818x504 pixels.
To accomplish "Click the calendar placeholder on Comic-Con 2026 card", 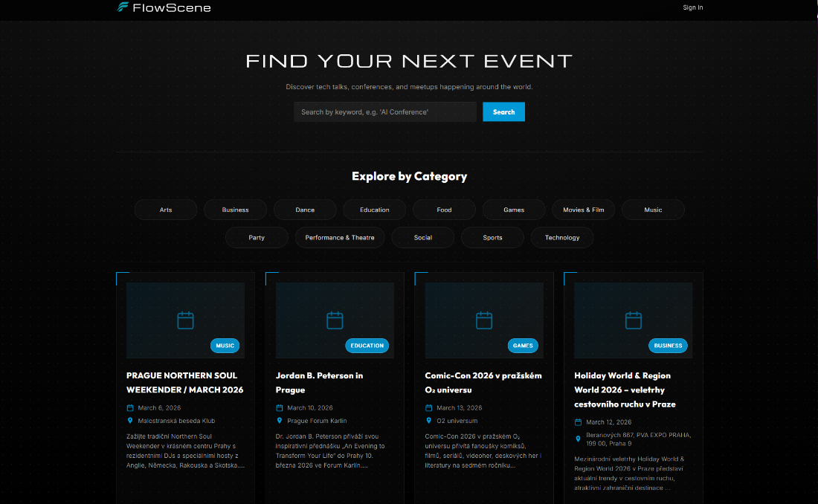I will coord(484,320).
